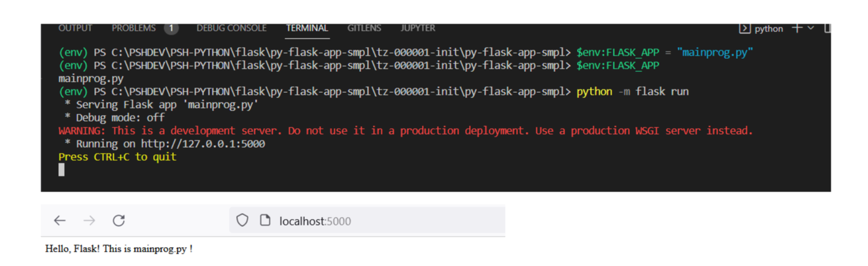Click the split terminal icon
Image resolution: width=868 pixels, height=266 pixels.
tap(827, 28)
